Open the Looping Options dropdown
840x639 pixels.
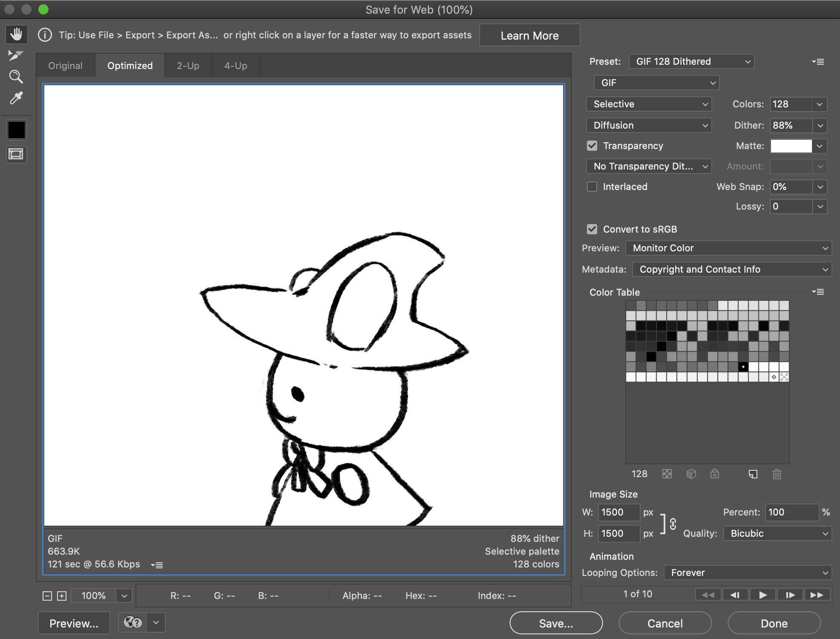pyautogui.click(x=746, y=573)
